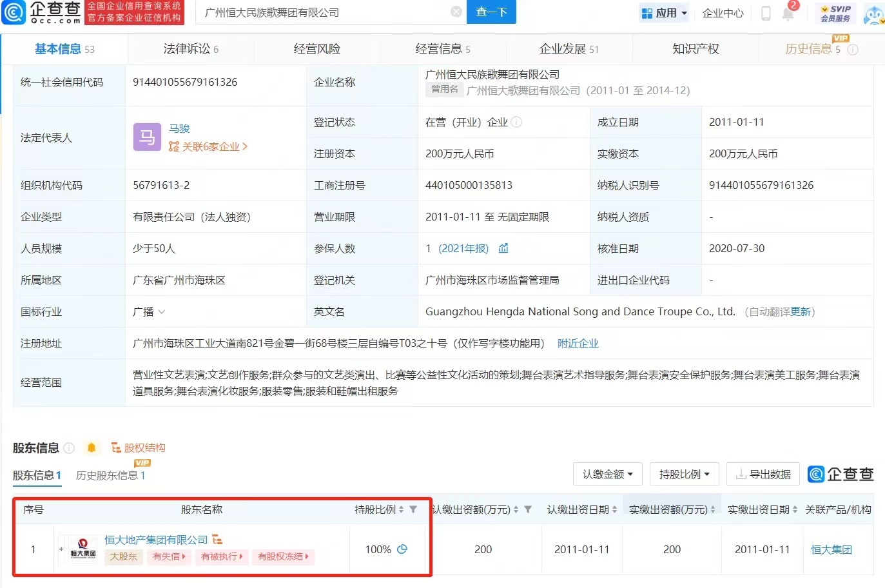This screenshot has height=588, width=885.
Task: Click the 恒大地产集团 shareholder logo thumbnail
Action: (83, 549)
